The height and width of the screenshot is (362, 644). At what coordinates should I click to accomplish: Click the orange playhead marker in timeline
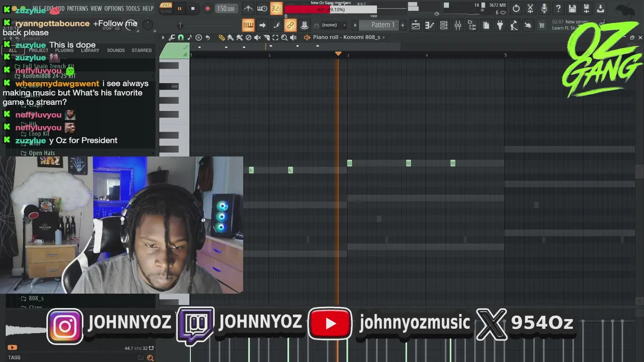coord(338,53)
